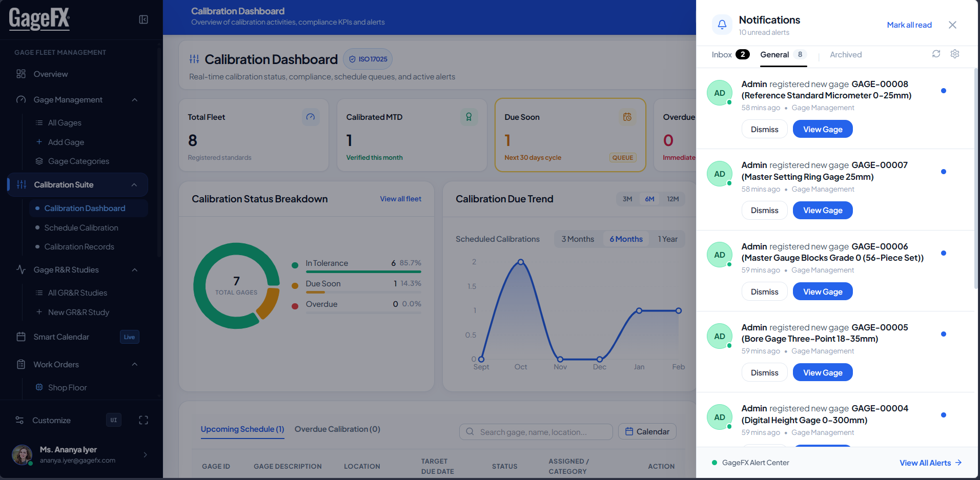This screenshot has height=480, width=980.
Task: Switch scheduled calibrations to 1 Year
Action: tap(668, 239)
